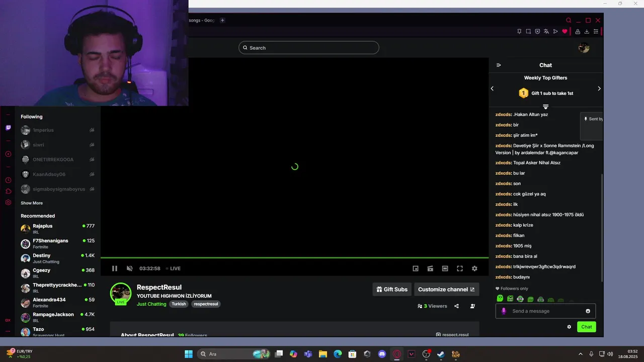Show the next Weekly Top Gifters entry
The height and width of the screenshot is (362, 644).
coord(599,88)
